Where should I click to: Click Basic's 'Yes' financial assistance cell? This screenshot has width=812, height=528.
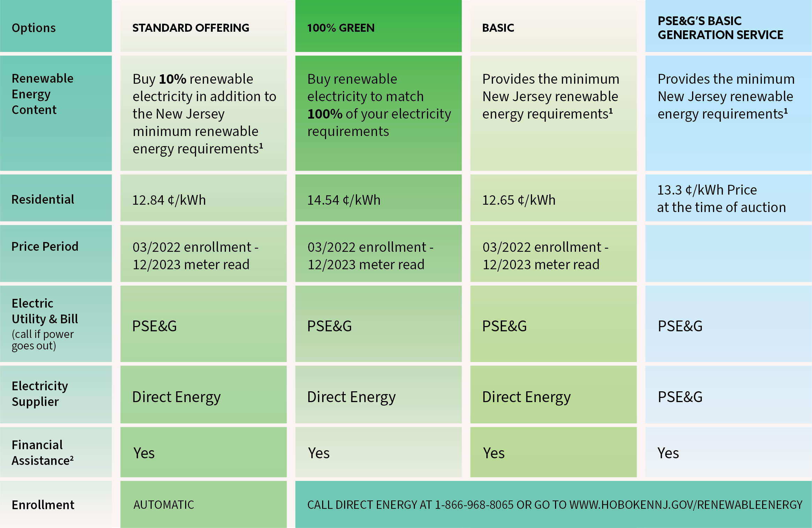click(x=553, y=452)
